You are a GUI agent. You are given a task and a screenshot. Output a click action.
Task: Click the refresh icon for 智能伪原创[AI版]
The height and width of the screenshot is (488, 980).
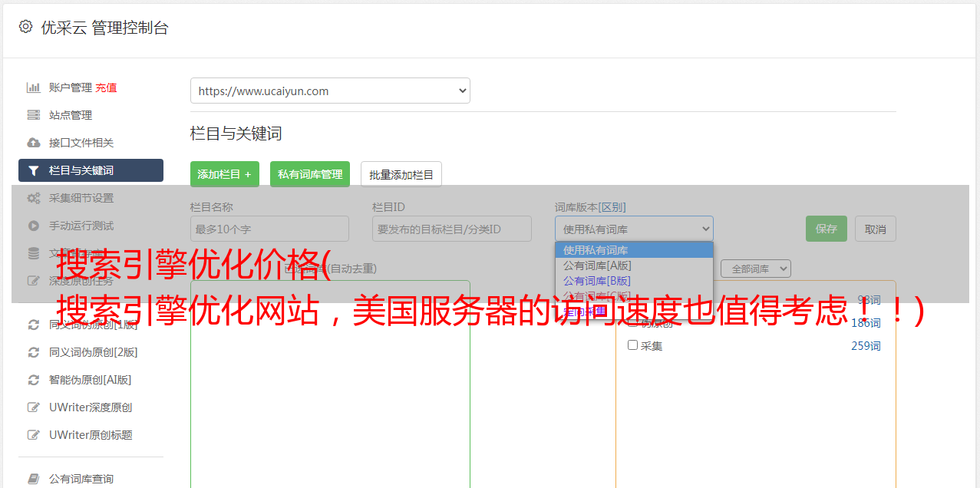[34, 380]
